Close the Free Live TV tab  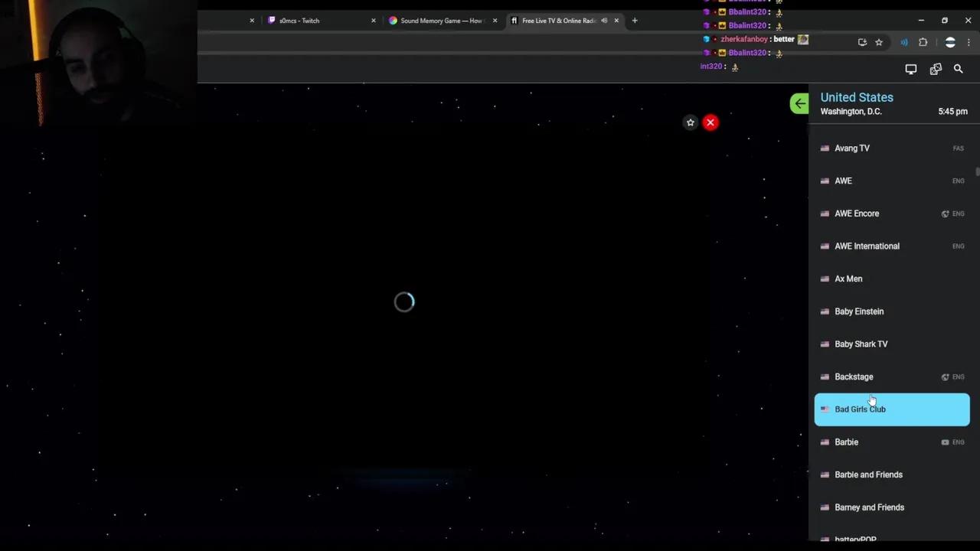(616, 21)
